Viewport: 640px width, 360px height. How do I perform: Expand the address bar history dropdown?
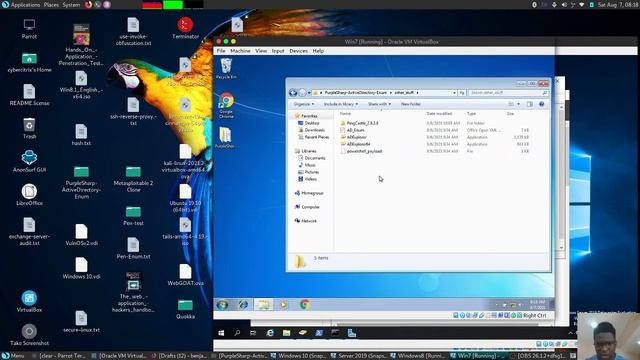click(x=454, y=93)
